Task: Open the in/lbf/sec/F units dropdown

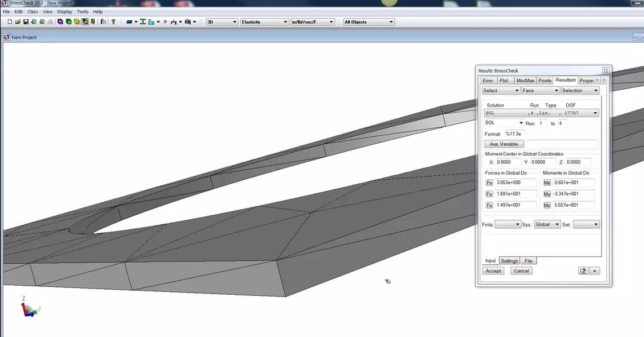Action: [312, 22]
